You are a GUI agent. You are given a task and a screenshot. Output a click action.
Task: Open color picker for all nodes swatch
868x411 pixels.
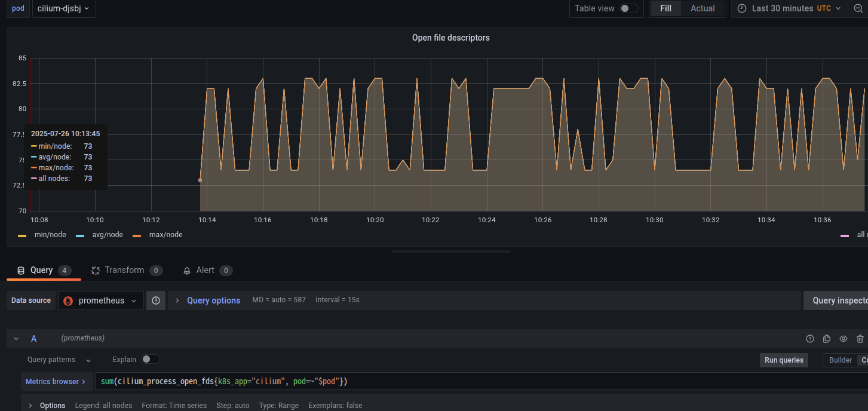coord(845,235)
